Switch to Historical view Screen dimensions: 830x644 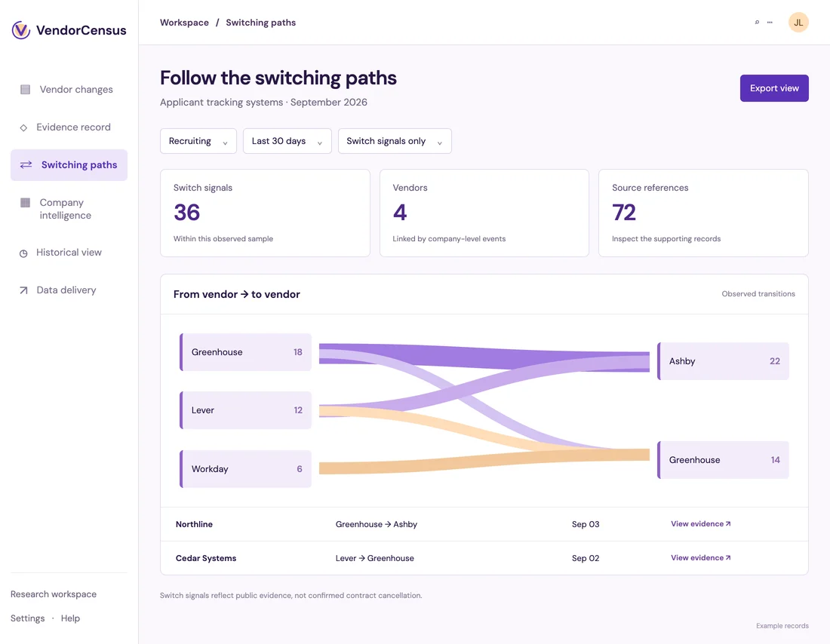69,253
